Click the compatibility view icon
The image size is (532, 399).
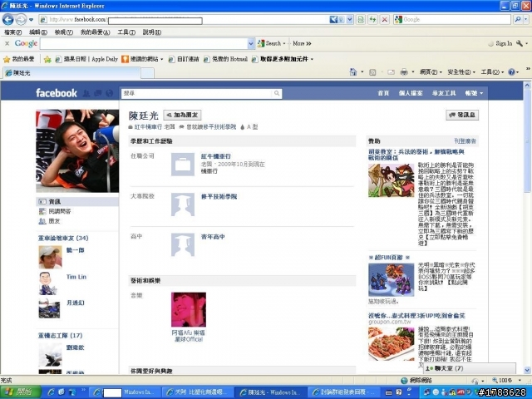pyautogui.click(x=361, y=20)
